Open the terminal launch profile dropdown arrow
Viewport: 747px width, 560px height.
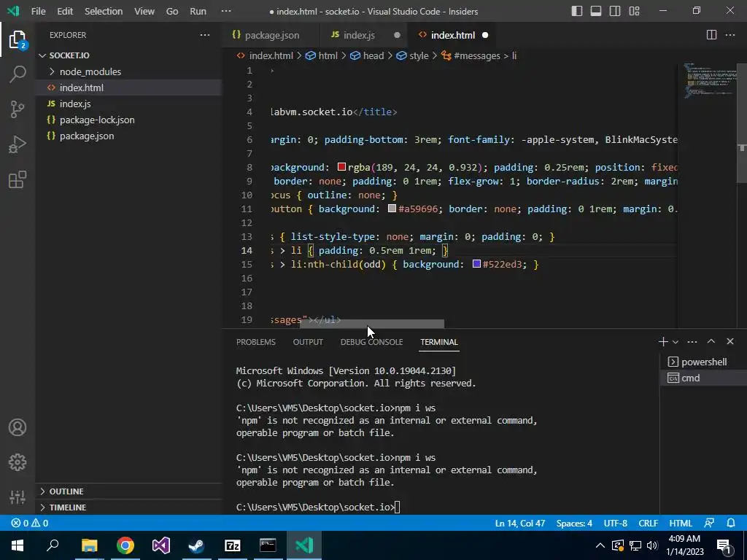[x=675, y=342]
